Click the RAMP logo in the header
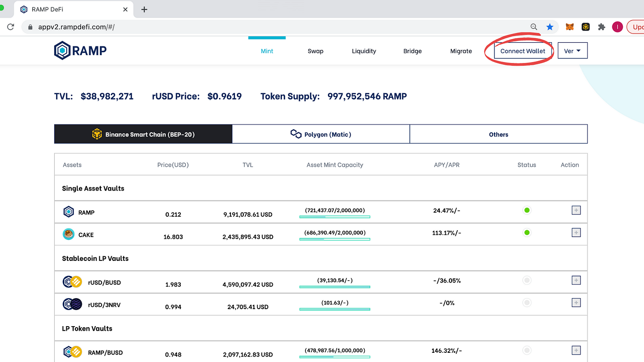The width and height of the screenshot is (644, 362). click(x=80, y=51)
